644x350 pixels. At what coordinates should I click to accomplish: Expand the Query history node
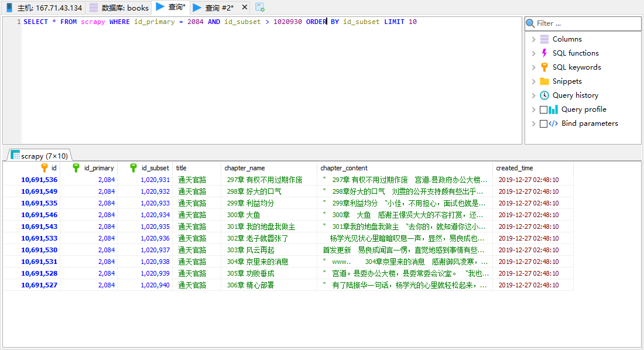tap(533, 95)
